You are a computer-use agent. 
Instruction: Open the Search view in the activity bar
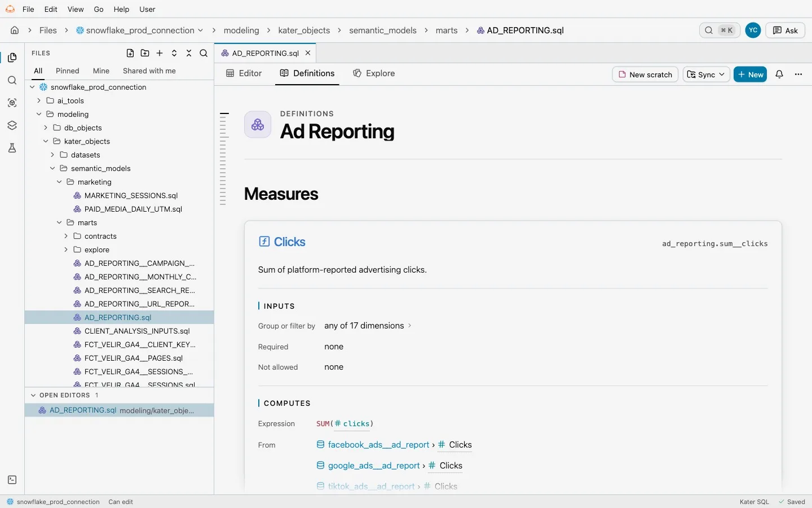(x=12, y=80)
